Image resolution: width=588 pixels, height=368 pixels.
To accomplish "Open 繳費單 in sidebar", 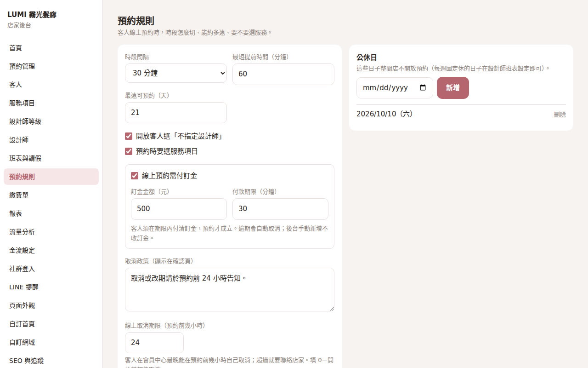I will click(x=51, y=195).
